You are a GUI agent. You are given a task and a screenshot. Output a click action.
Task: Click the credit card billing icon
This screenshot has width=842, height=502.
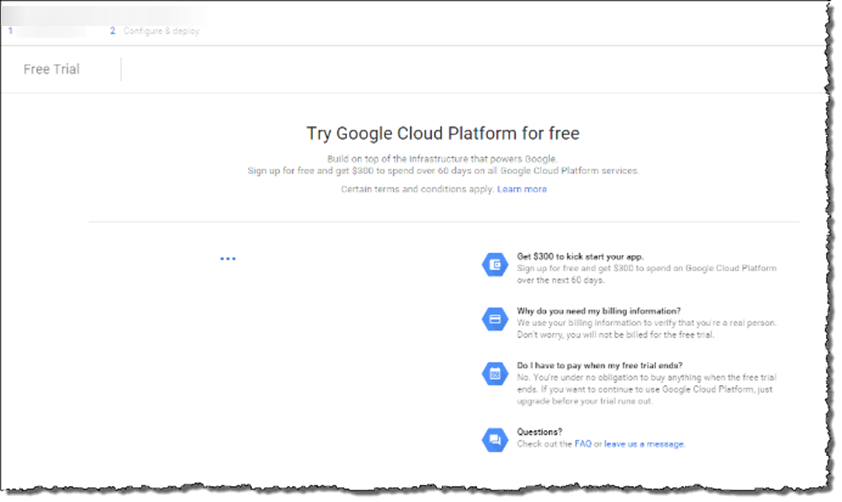pyautogui.click(x=494, y=319)
